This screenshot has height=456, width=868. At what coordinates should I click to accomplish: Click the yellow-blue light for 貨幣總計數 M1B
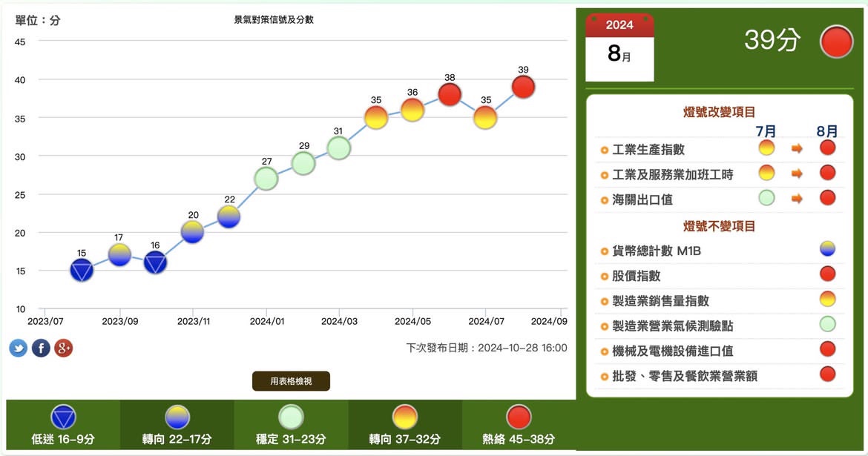(827, 250)
